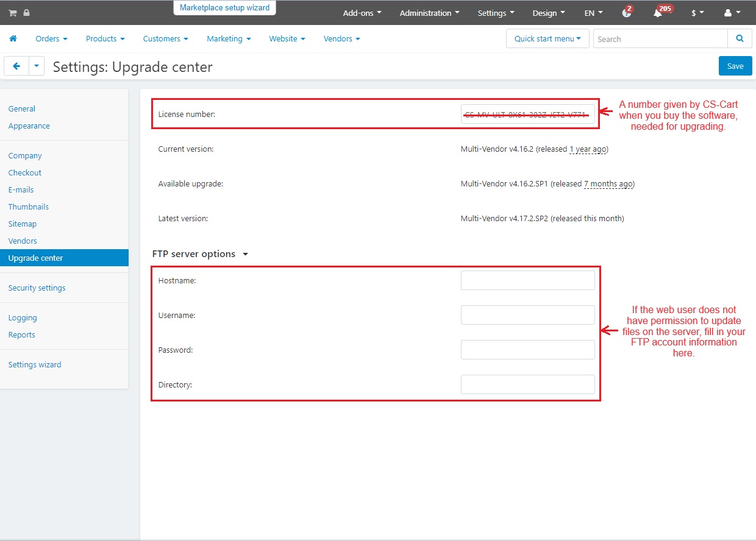Open the currency $ dropdown
The image size is (756, 541).
coord(697,13)
